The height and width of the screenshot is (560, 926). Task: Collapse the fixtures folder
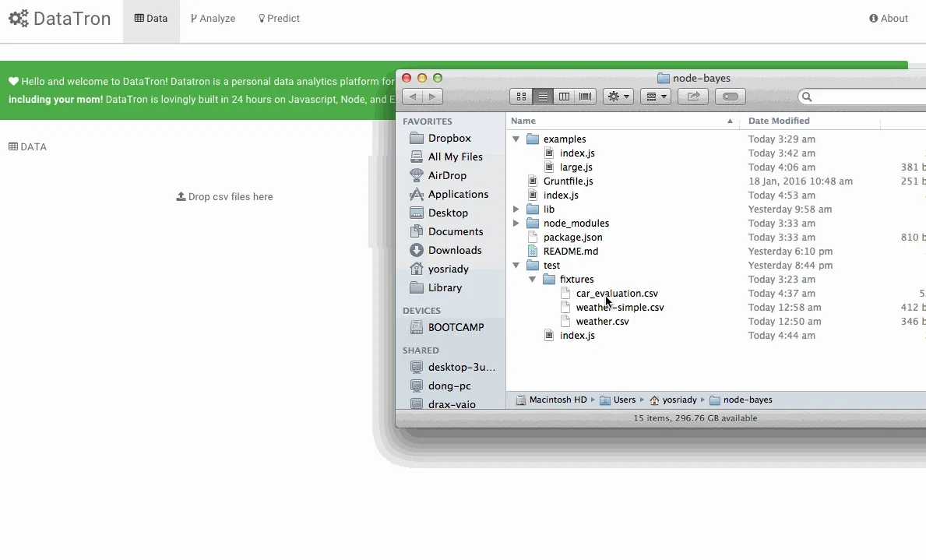tap(532, 280)
